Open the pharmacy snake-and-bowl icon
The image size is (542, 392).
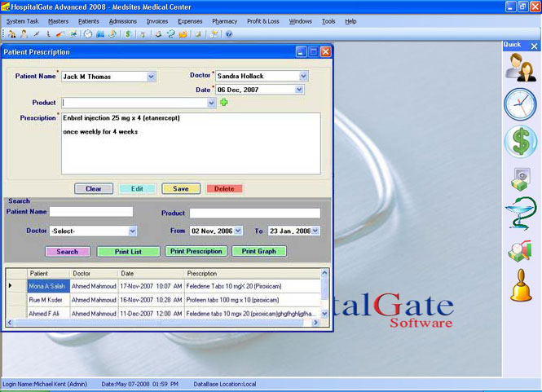[x=520, y=217]
